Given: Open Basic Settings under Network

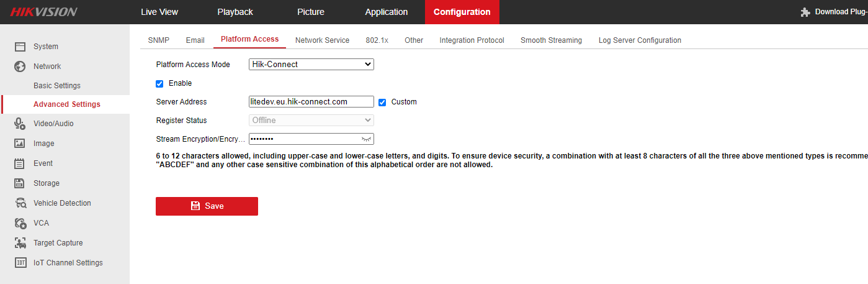Looking at the screenshot, I should pyautogui.click(x=57, y=86).
